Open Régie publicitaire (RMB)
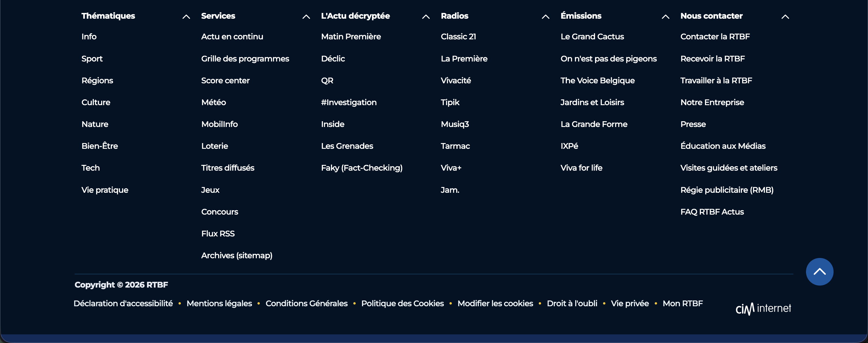The width and height of the screenshot is (868, 343). tap(727, 190)
